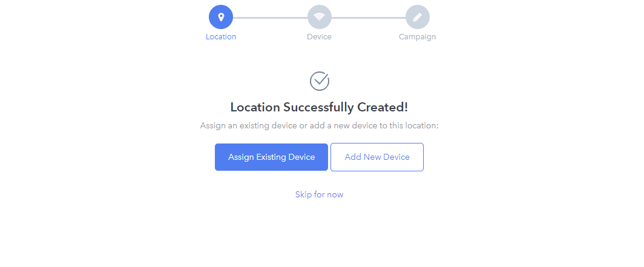The image size is (644, 267).
Task: Click the 'Location Successfully Created!' heading
Action: pyautogui.click(x=319, y=107)
